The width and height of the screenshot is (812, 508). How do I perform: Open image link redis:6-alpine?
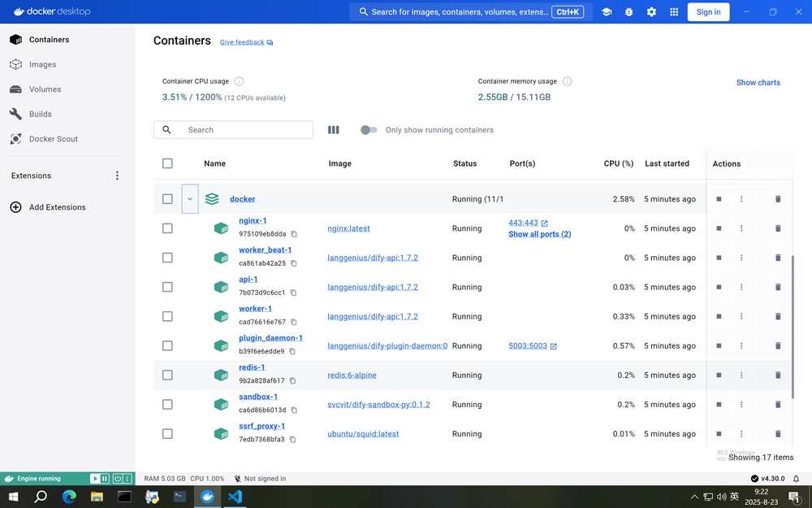point(352,375)
